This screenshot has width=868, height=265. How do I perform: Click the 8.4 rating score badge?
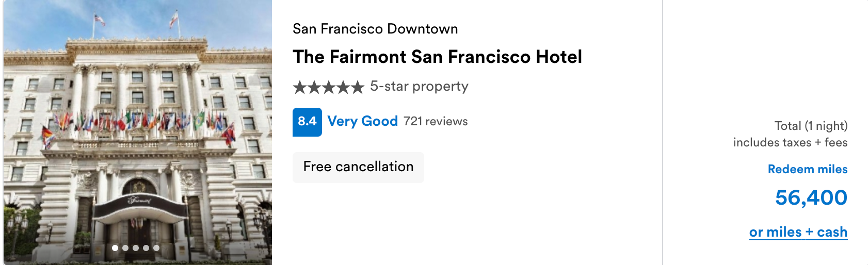(307, 122)
